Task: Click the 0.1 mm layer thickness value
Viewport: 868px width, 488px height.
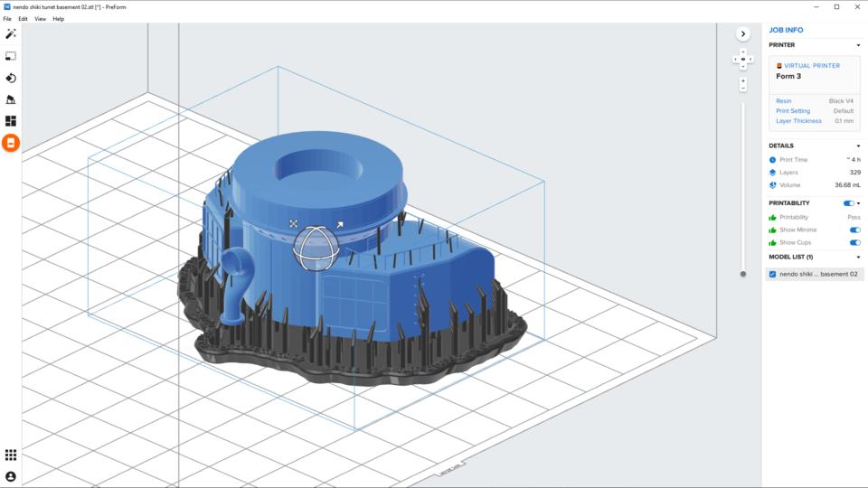Action: (844, 120)
